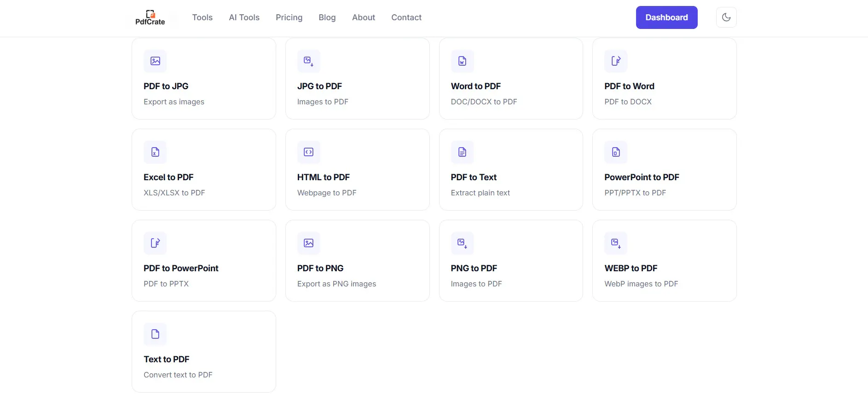Select the PDF to PNG card title

[x=320, y=268]
